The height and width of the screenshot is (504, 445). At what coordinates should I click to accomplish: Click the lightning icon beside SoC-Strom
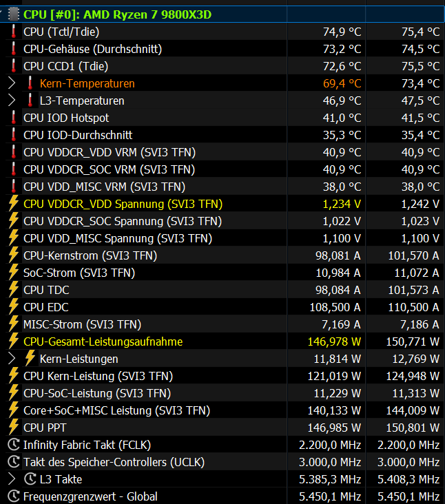(13, 273)
